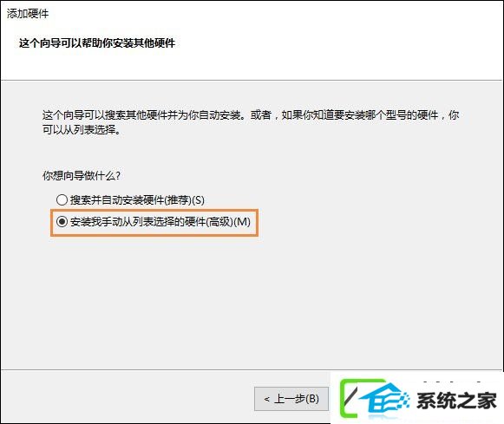Click the wizard description paragraph text

click(x=251, y=122)
